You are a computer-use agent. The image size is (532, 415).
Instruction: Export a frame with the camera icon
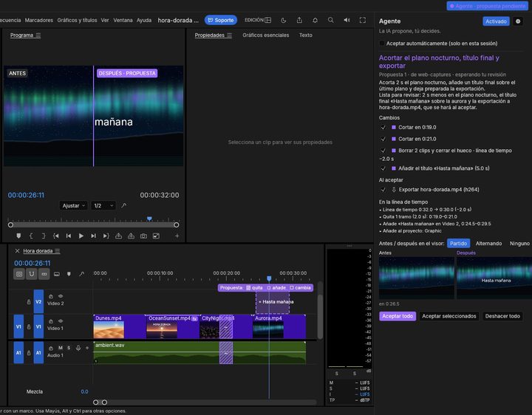(143, 236)
